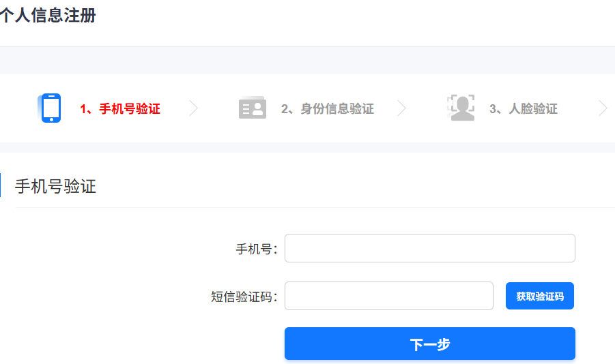Screen dimensions: 615x364
Task: Click the face recognition step icon
Action: [x=461, y=108]
